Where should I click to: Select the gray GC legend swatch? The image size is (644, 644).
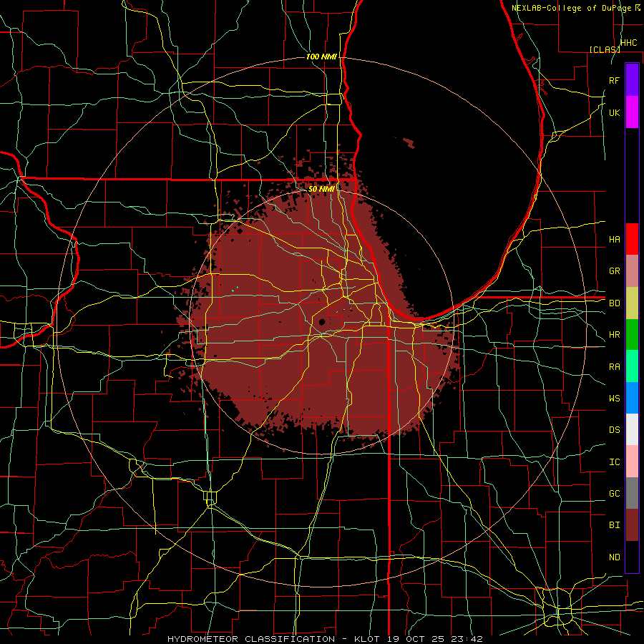(x=632, y=493)
